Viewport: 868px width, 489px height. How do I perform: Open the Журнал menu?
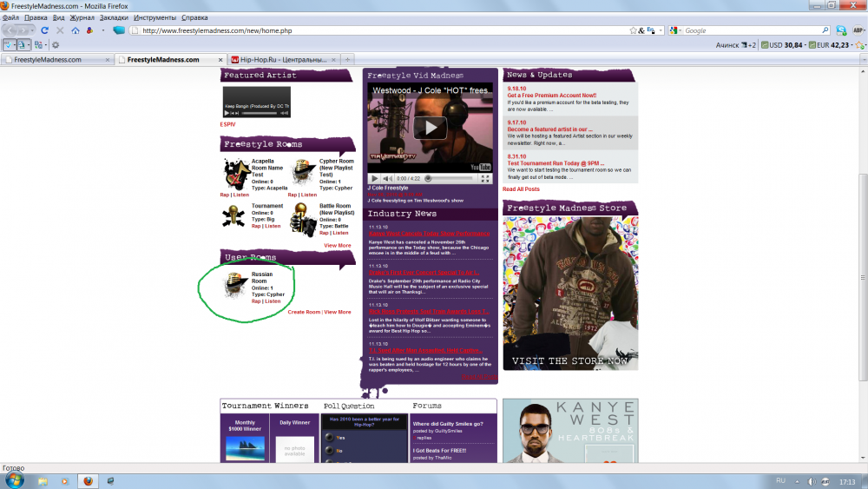pyautogui.click(x=82, y=17)
